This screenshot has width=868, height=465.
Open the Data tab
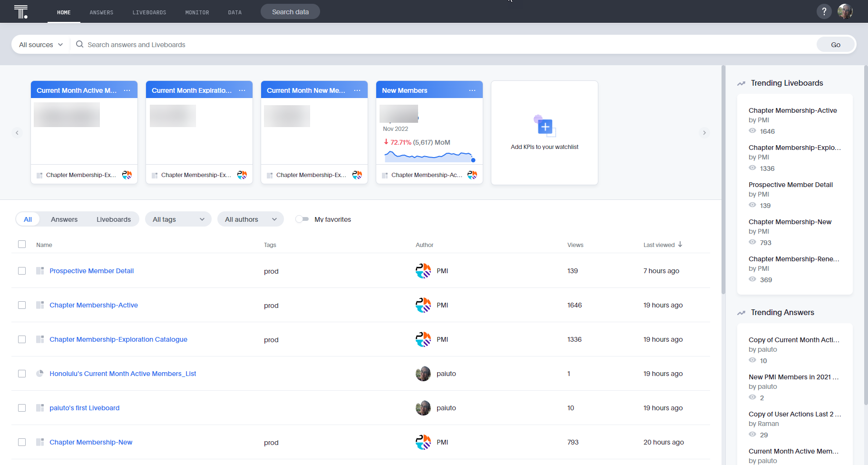point(235,12)
